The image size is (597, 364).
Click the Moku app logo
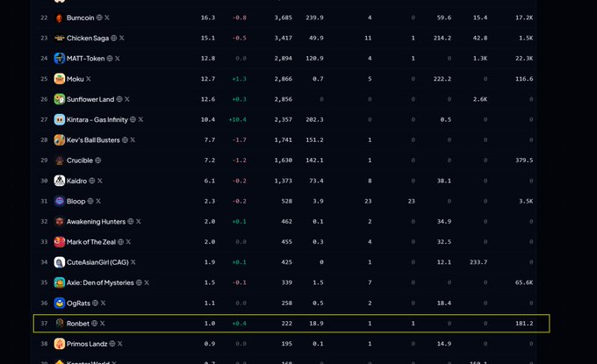click(60, 79)
